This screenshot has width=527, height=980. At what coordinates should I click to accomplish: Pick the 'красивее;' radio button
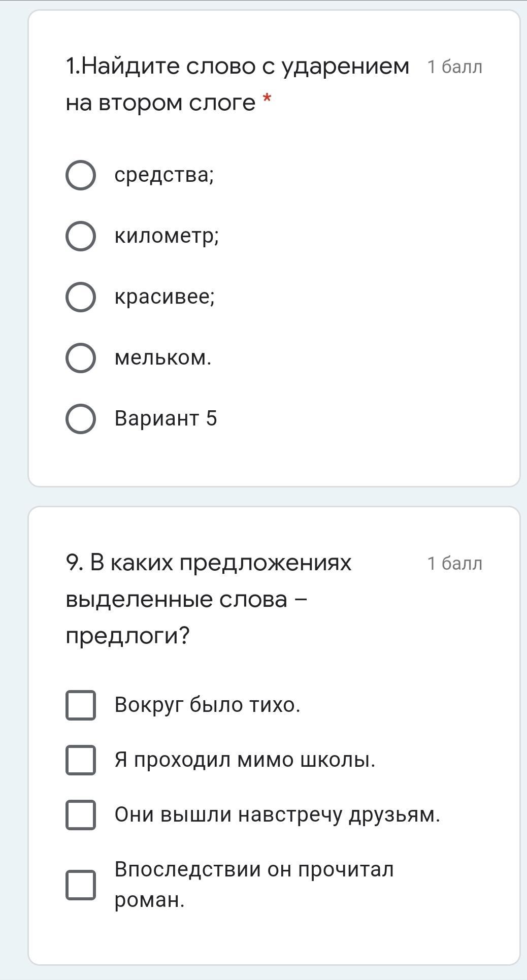(81, 297)
